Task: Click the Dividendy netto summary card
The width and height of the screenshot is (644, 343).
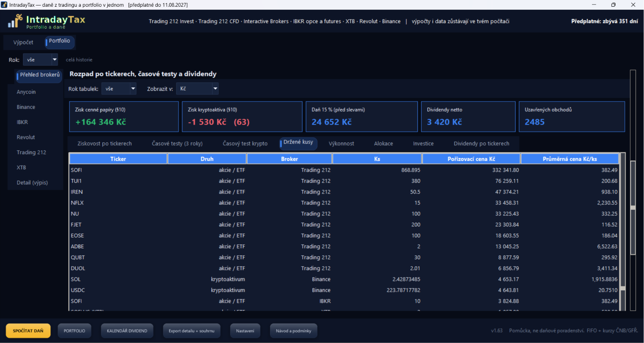Action: (468, 117)
